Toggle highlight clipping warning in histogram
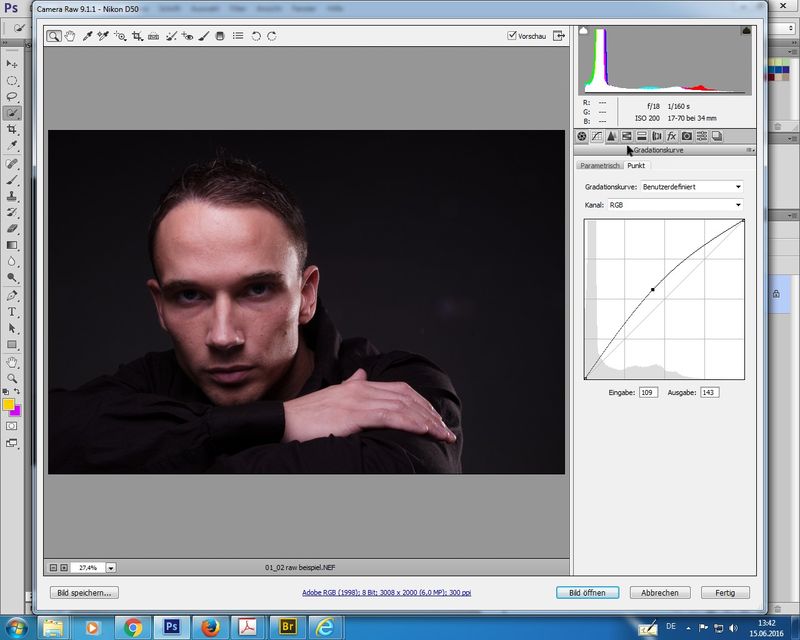The height and width of the screenshot is (640, 800). (x=745, y=32)
